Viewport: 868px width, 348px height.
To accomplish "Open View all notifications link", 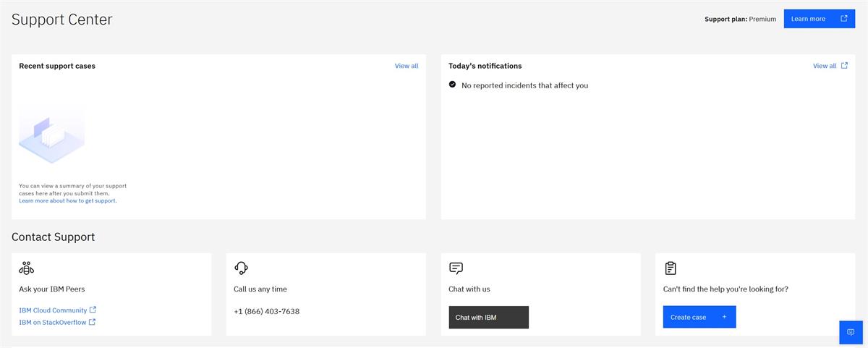I will pos(825,66).
